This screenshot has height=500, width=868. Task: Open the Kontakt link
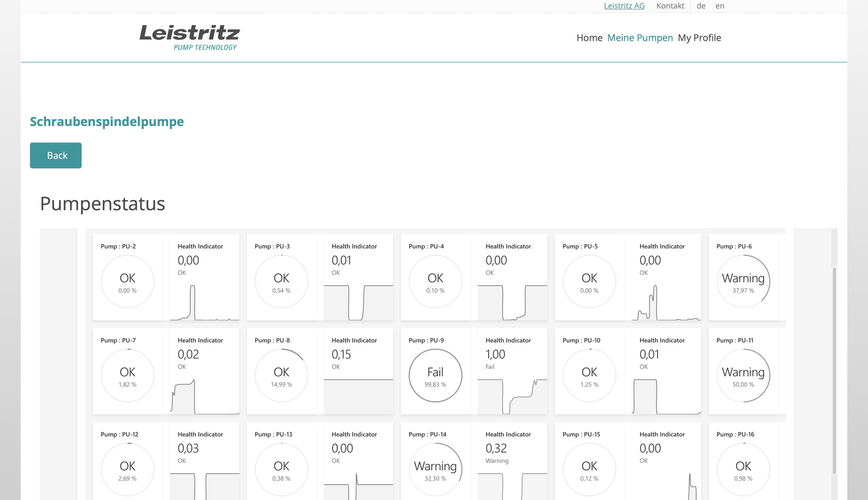[670, 6]
